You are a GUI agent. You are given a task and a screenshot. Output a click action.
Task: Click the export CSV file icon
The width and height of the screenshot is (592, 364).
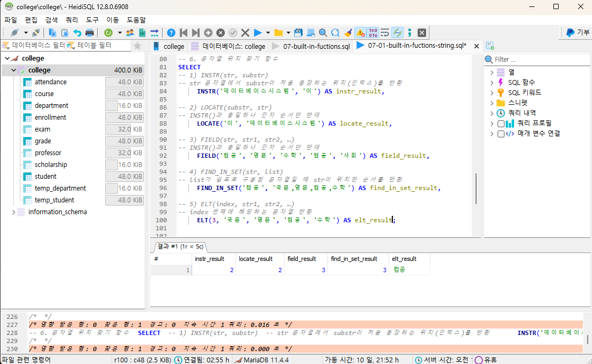pos(142,33)
